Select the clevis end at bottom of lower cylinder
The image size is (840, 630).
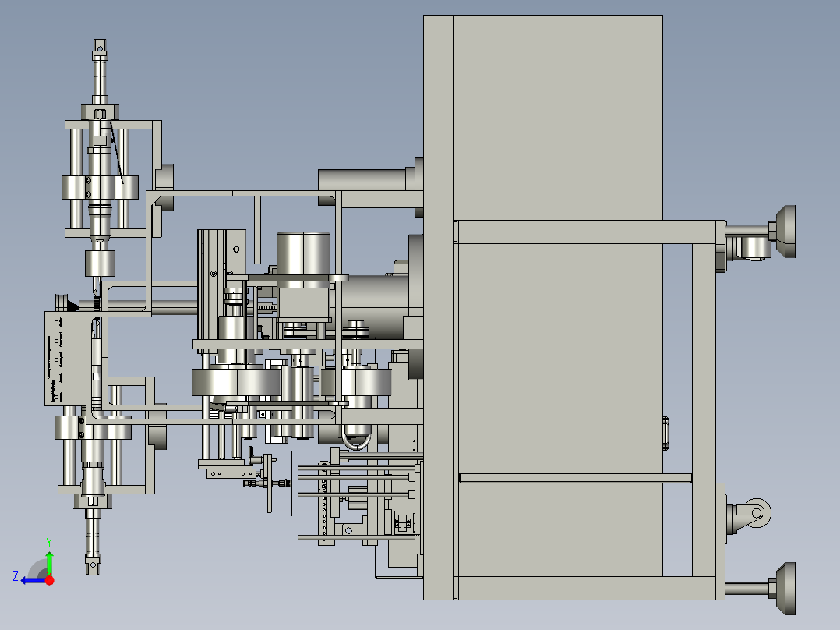point(93,565)
